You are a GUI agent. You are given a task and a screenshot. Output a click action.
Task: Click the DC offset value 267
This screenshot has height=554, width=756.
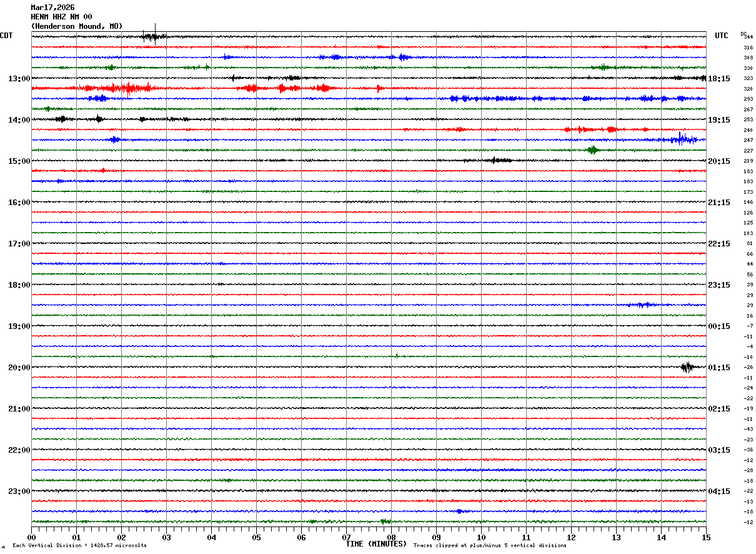tap(748, 109)
